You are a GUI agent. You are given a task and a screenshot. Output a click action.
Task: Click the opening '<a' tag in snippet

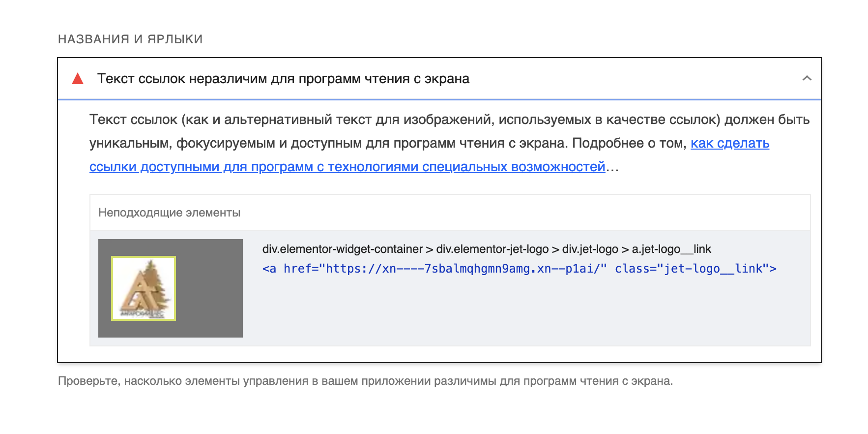coord(269,269)
